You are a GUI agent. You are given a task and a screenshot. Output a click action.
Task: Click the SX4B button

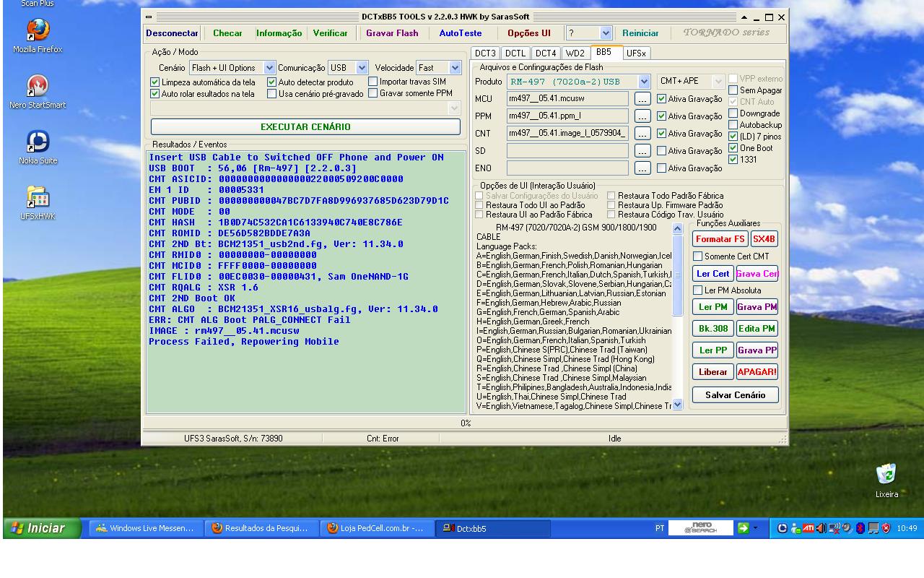coord(764,239)
